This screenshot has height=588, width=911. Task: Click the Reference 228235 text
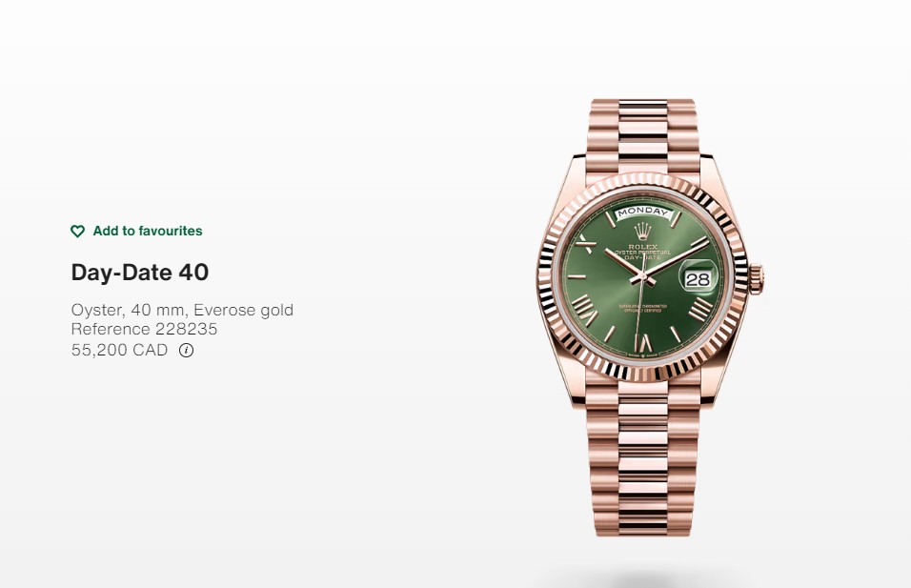[144, 329]
